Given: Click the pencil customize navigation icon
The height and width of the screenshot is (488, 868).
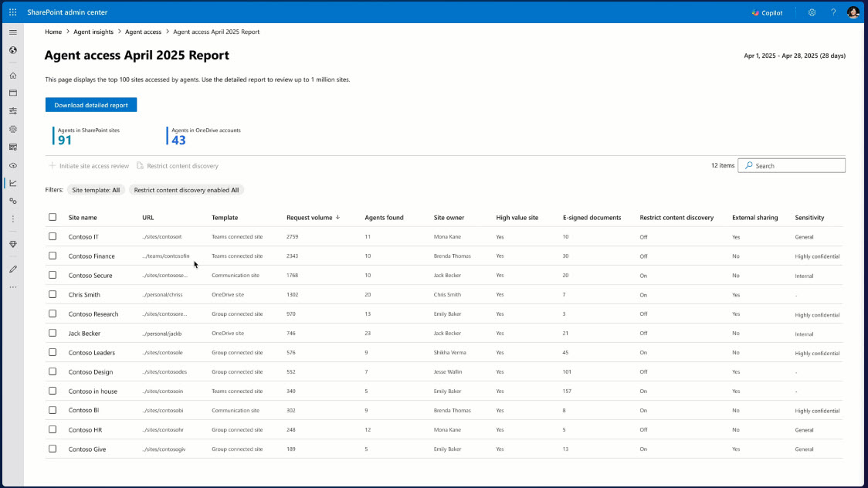Looking at the screenshot, I should [12, 269].
